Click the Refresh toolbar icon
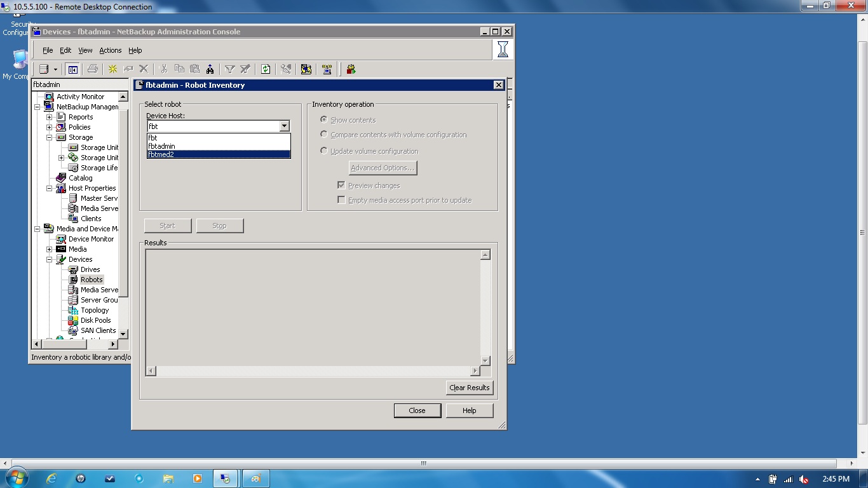The image size is (868, 488). click(x=266, y=69)
